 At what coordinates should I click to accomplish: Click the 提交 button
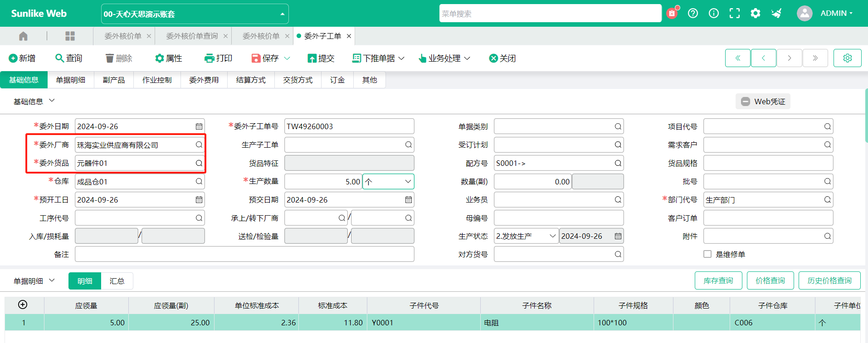click(321, 58)
